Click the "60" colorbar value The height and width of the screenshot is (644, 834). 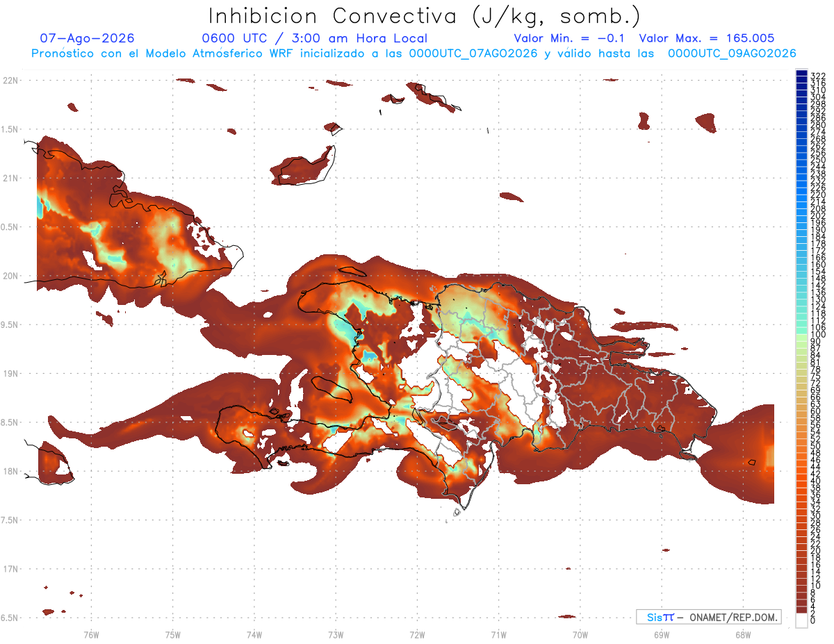pos(815,411)
